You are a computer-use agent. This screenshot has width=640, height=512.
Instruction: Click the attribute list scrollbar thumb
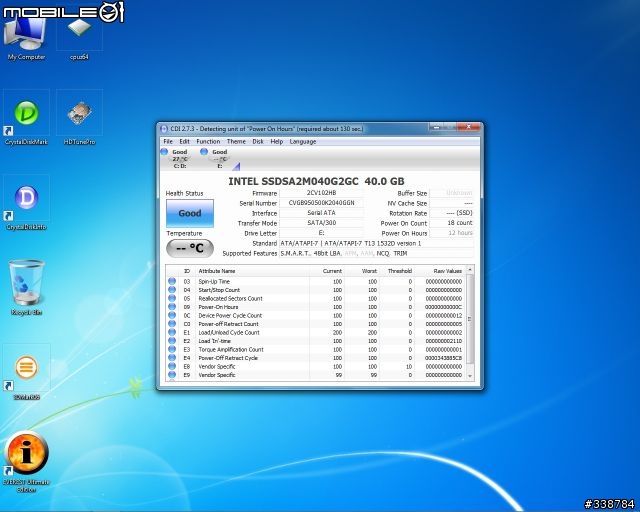pos(470,319)
